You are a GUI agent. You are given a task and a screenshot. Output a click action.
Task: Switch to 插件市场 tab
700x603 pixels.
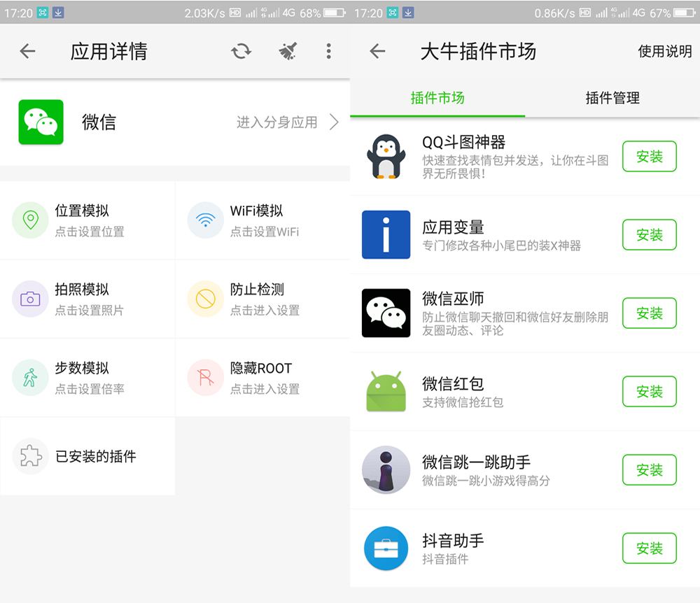[437, 98]
